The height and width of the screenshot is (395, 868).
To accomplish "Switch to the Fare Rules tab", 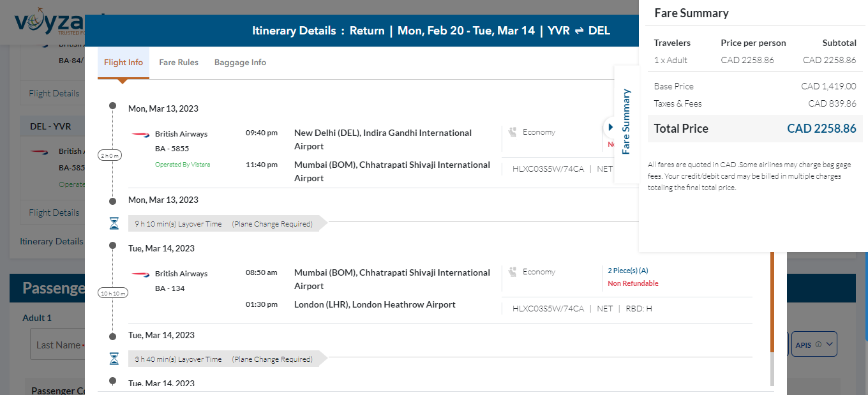I will pos(179,63).
